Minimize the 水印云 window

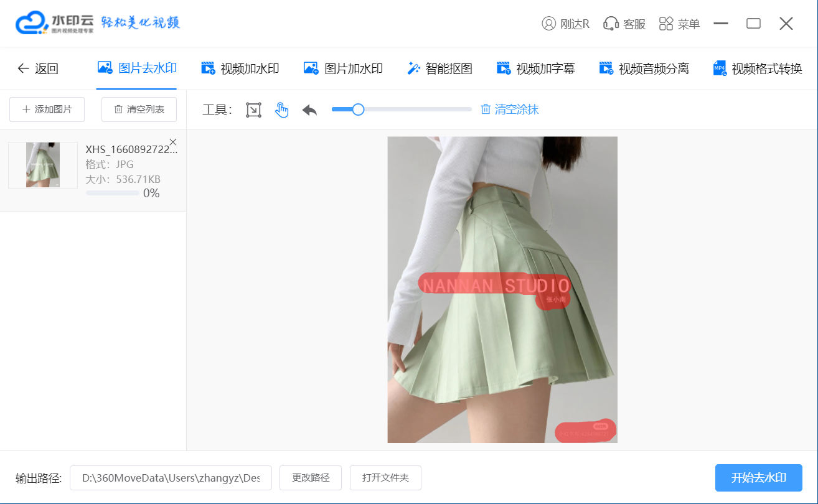(721, 24)
